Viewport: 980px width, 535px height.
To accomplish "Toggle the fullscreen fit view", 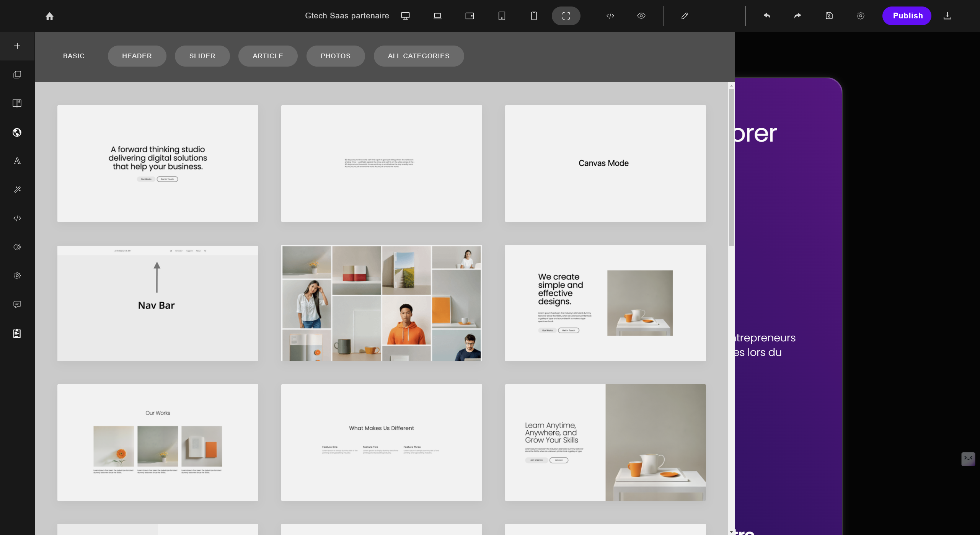I will tap(566, 16).
